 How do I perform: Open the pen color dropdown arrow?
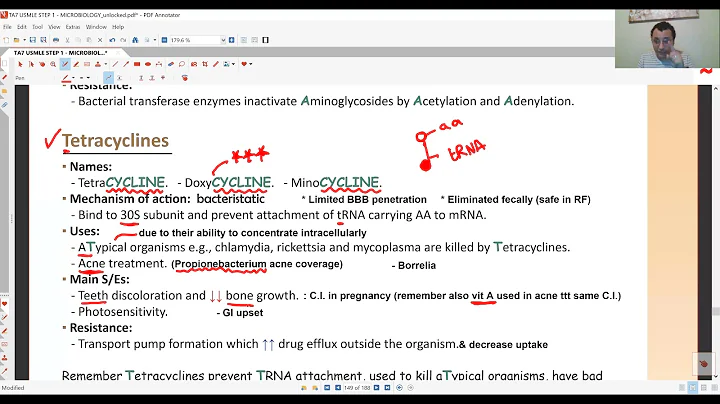tap(73, 78)
